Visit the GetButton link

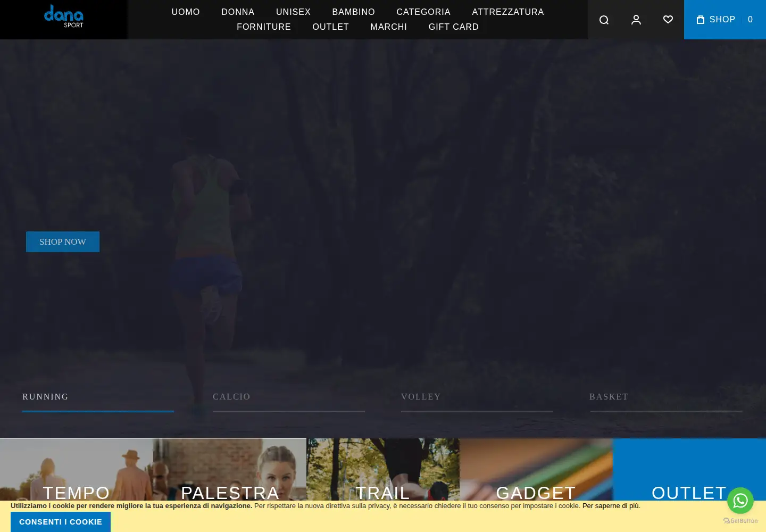[740, 521]
